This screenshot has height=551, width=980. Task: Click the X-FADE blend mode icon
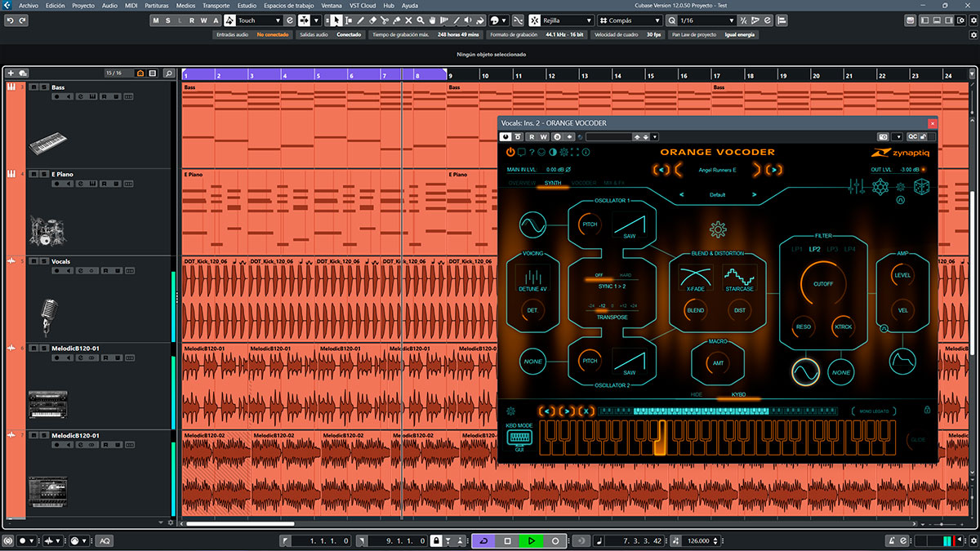(696, 278)
